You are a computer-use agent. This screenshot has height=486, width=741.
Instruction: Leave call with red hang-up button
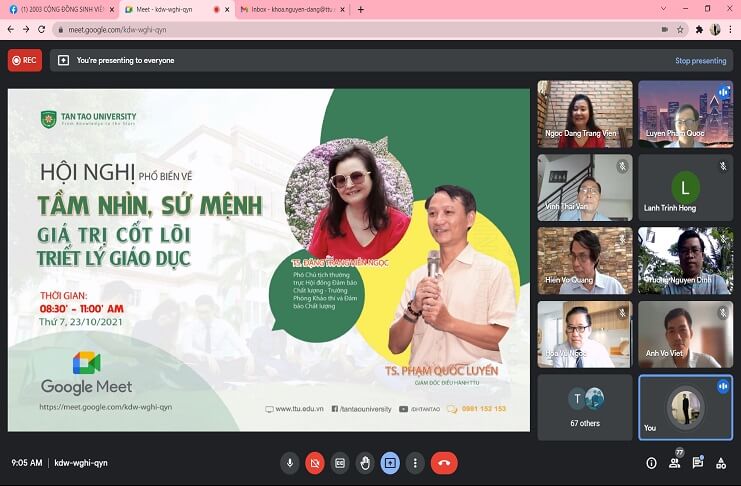point(444,463)
